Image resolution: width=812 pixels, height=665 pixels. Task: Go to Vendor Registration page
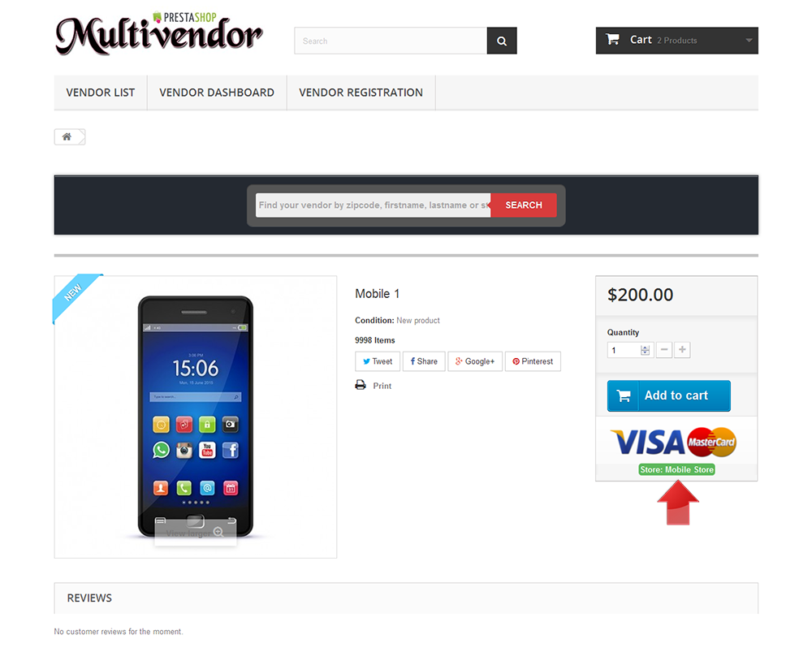tap(361, 93)
